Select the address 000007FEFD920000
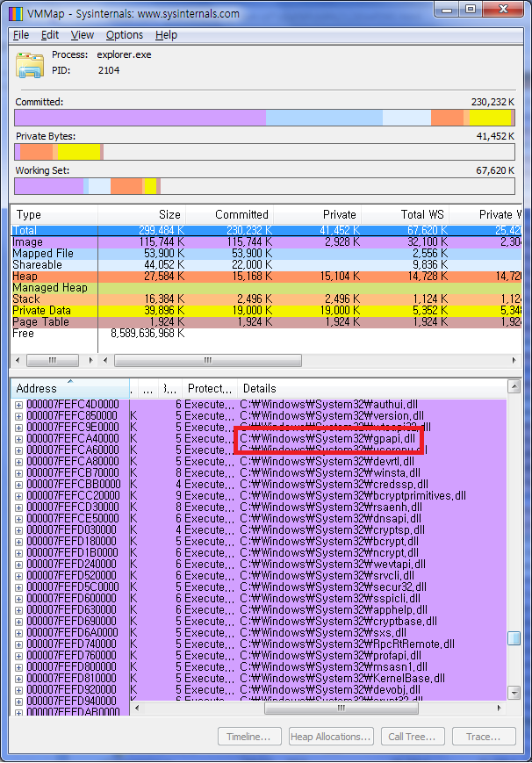This screenshot has height=763, width=532. (71, 690)
